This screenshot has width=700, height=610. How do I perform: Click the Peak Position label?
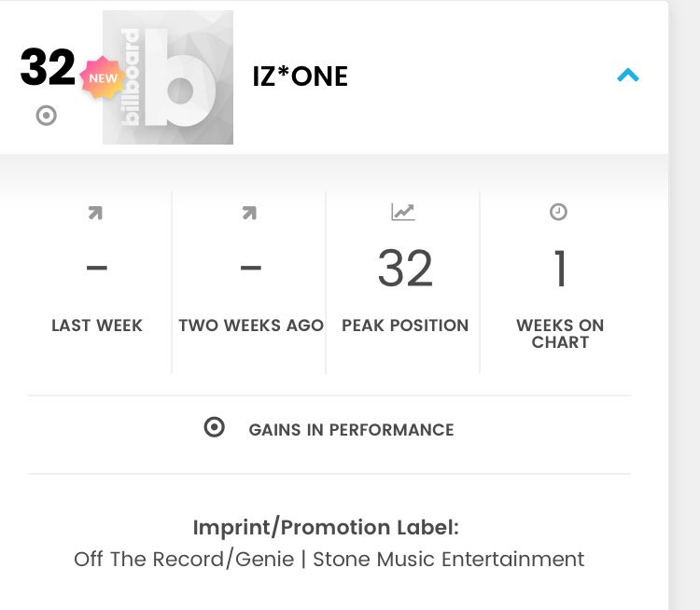(405, 326)
